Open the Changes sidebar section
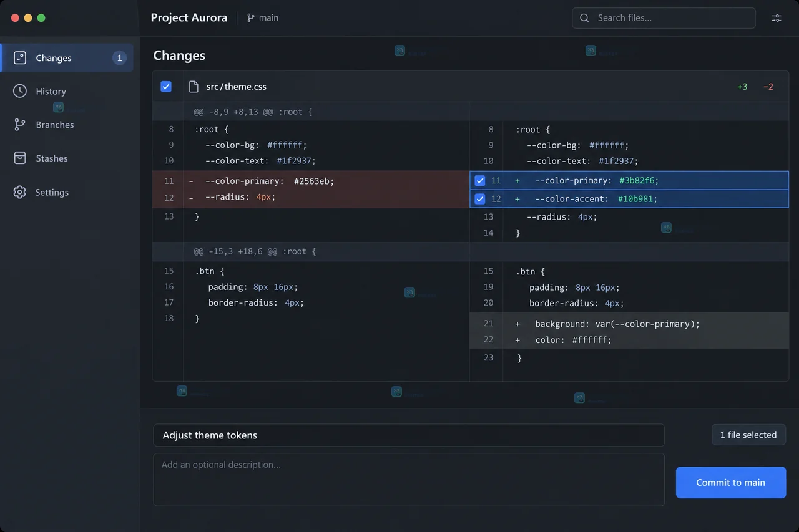Image resolution: width=799 pixels, height=532 pixels. tap(67, 58)
